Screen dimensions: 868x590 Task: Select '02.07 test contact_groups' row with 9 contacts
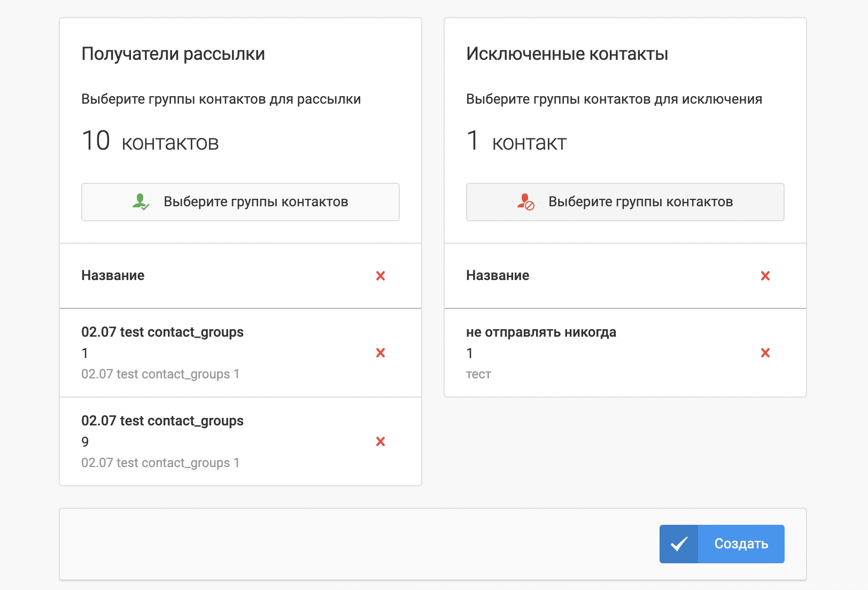pos(241,441)
